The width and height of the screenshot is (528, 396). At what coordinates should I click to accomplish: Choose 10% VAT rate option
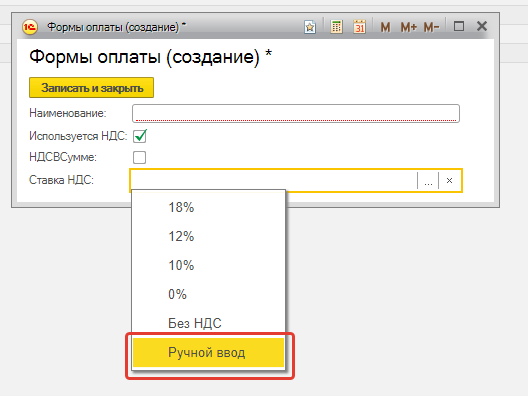pyautogui.click(x=208, y=265)
